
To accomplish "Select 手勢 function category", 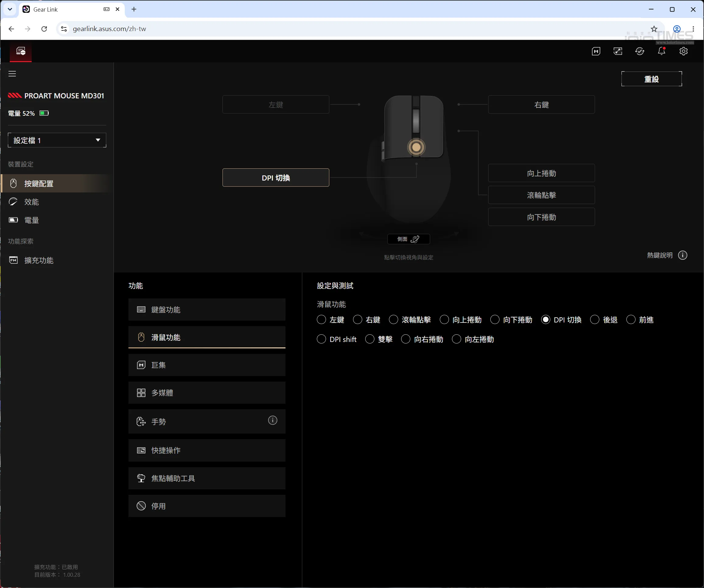I will (x=207, y=422).
